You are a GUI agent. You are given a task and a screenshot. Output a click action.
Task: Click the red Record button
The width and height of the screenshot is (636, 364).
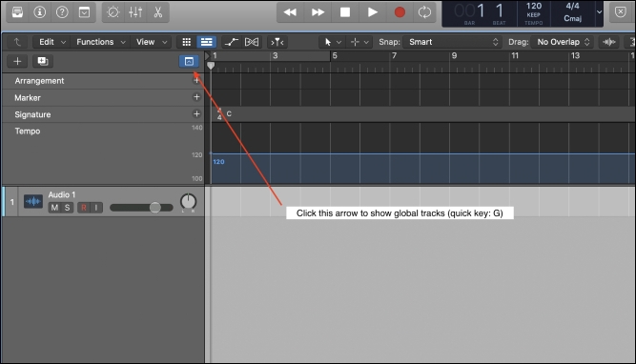coord(400,12)
